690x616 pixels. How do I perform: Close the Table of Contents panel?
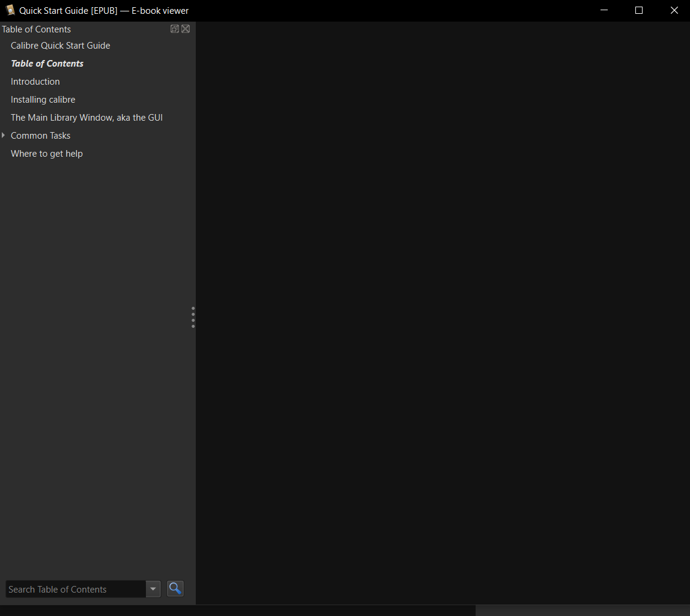point(186,29)
